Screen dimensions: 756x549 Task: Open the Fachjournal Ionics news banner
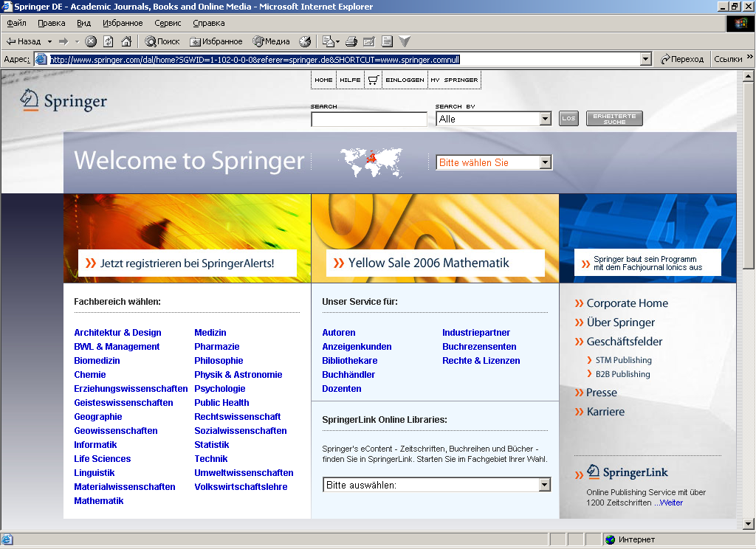click(x=647, y=263)
